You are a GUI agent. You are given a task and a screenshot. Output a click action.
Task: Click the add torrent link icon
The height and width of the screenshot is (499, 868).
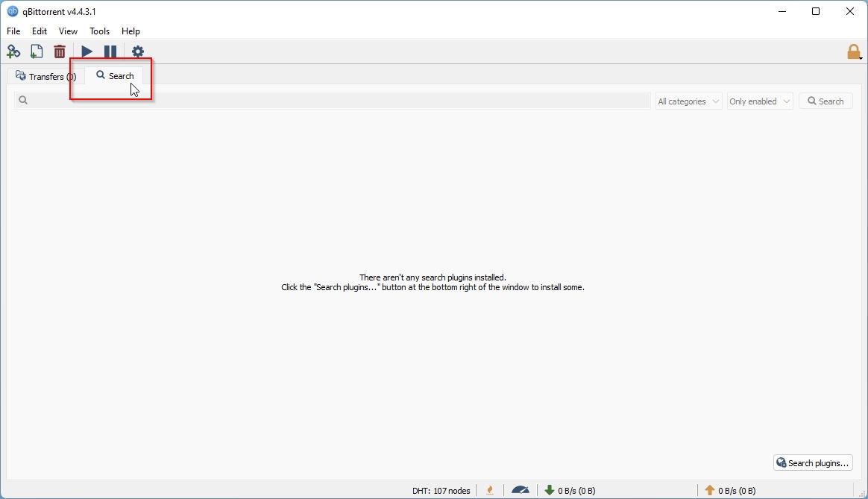click(13, 51)
